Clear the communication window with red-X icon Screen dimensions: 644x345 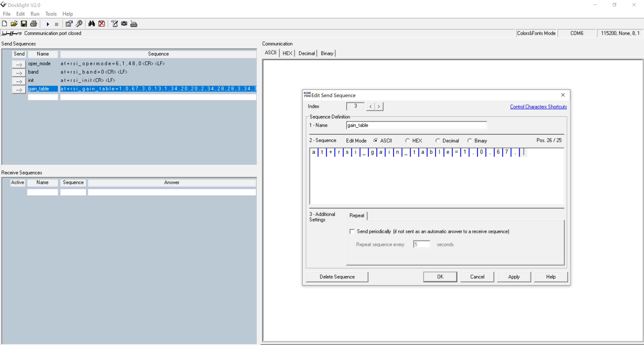click(102, 24)
